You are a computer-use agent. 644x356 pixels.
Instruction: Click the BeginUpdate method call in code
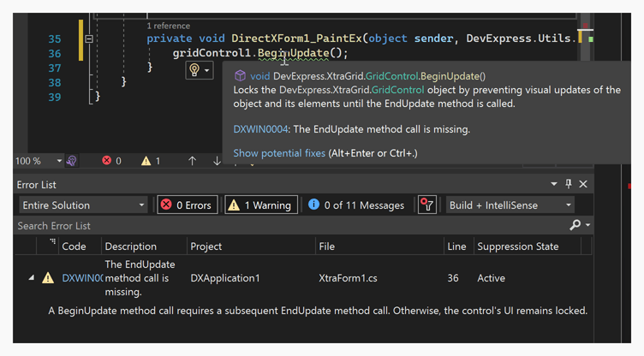point(293,53)
